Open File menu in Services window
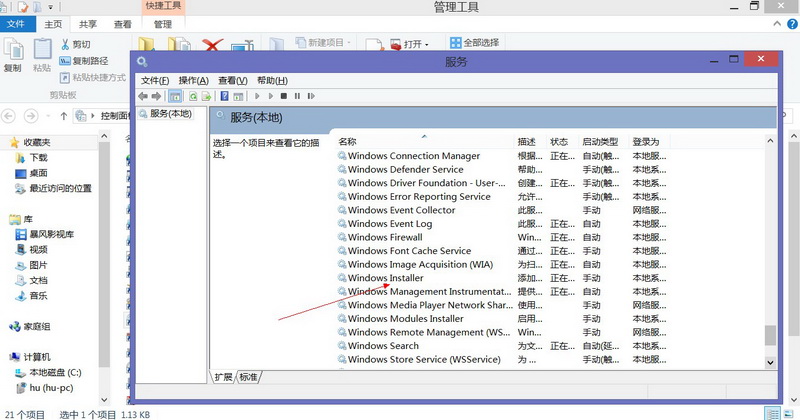Screen dimensions: 800x420 [x=155, y=81]
